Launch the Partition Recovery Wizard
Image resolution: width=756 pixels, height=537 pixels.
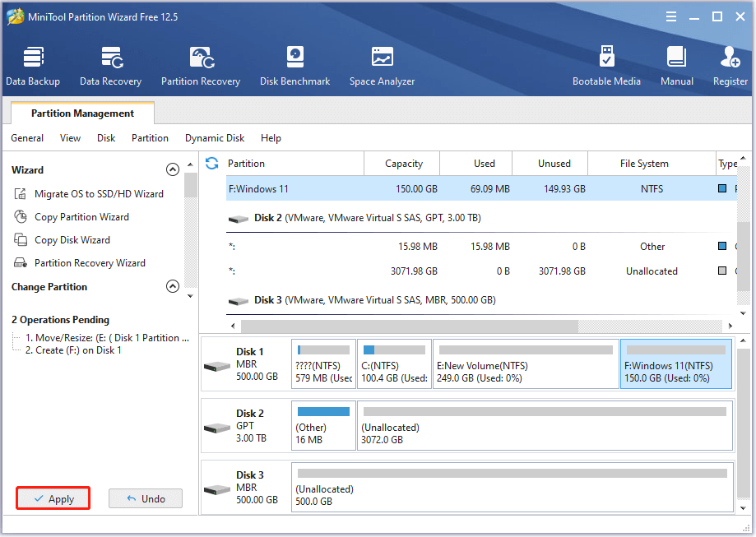tap(90, 262)
